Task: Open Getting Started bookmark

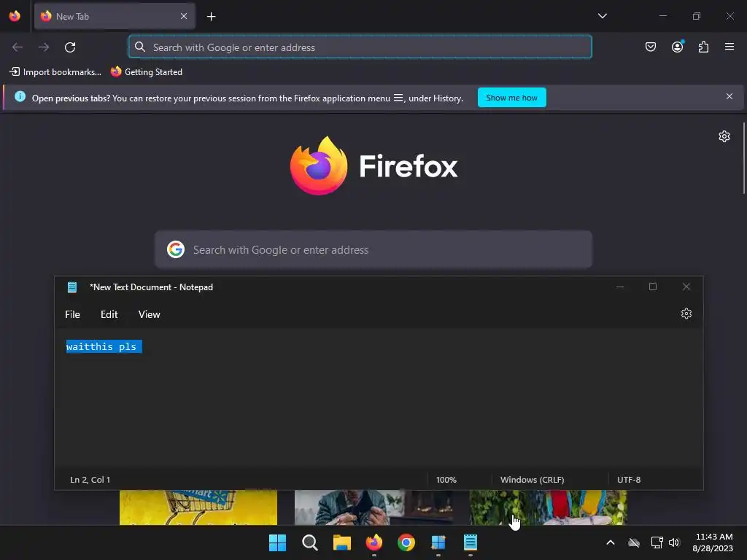Action: (x=147, y=72)
